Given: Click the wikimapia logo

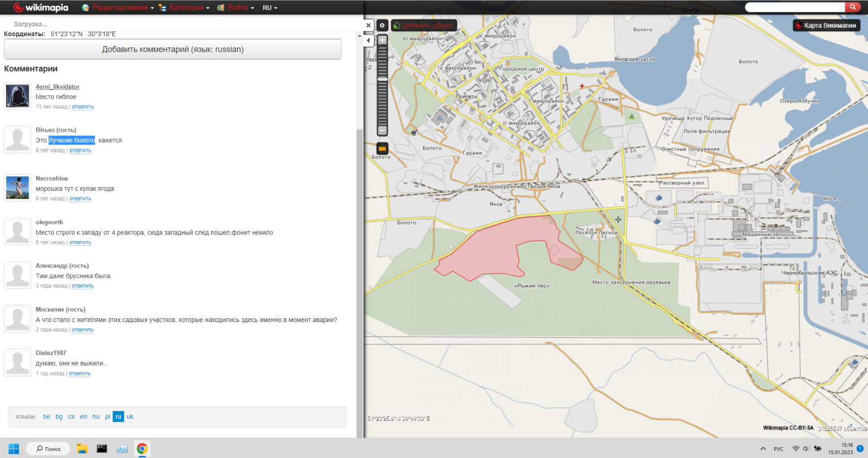Looking at the screenshot, I should (x=41, y=8).
